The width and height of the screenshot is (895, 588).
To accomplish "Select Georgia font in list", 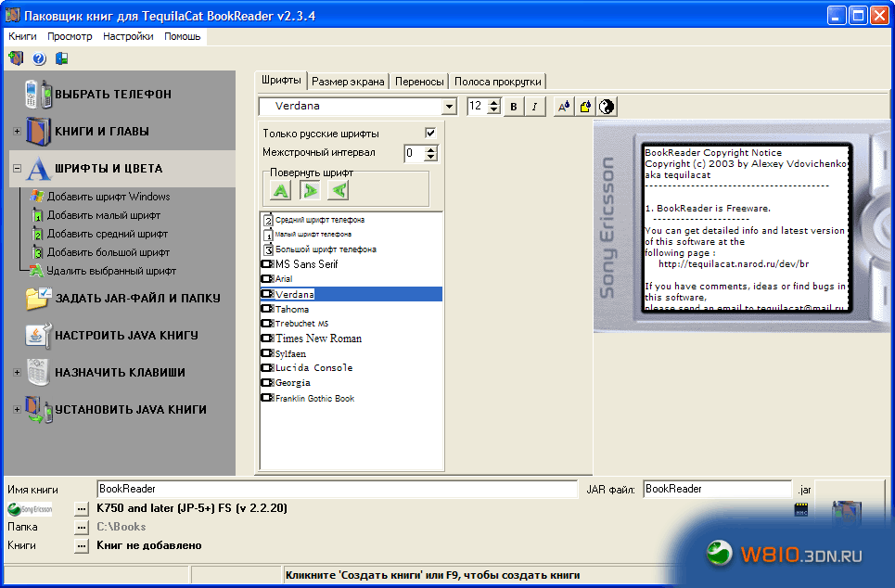I will tap(351, 383).
